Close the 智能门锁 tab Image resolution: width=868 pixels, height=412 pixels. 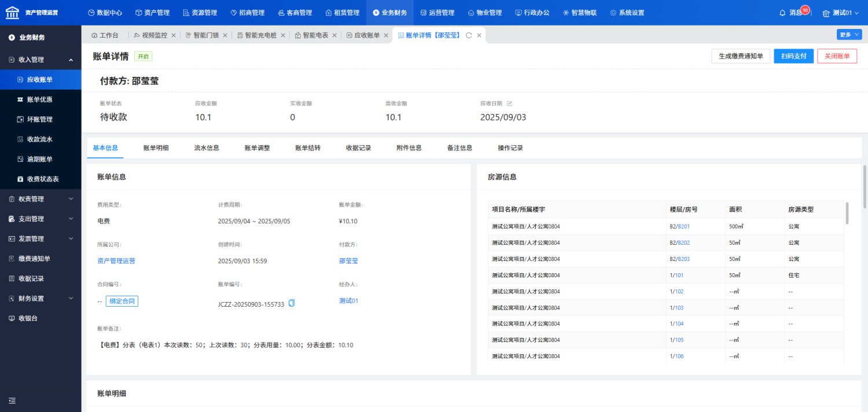[225, 35]
